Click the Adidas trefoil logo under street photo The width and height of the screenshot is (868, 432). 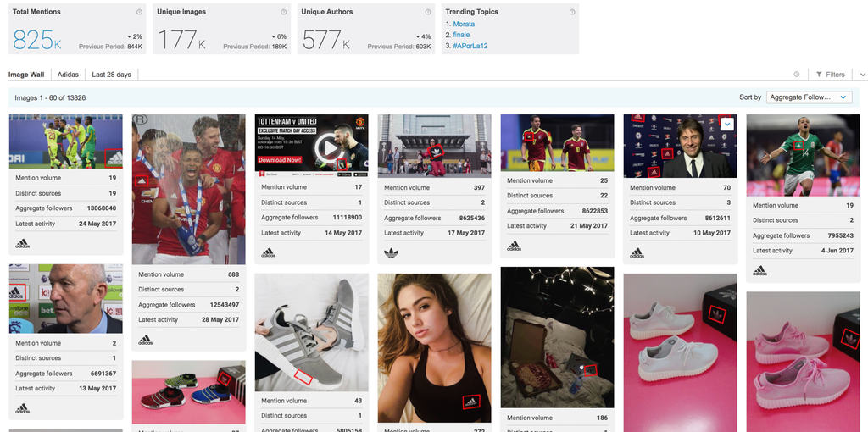coord(391,252)
